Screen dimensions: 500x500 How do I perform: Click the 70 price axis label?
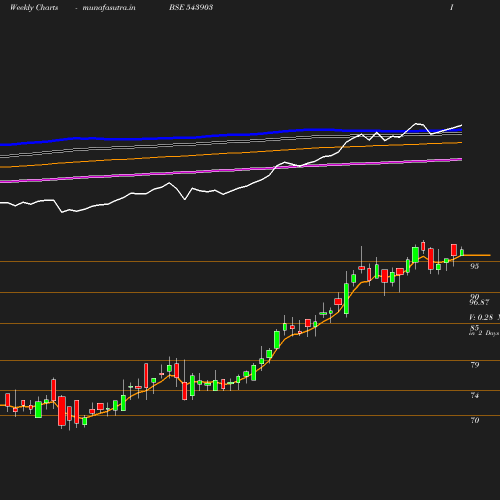click(475, 420)
